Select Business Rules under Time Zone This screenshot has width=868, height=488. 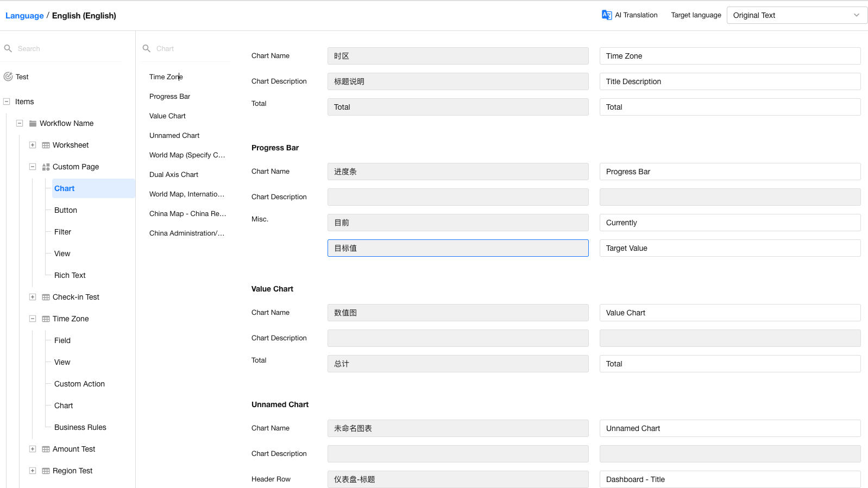80,427
